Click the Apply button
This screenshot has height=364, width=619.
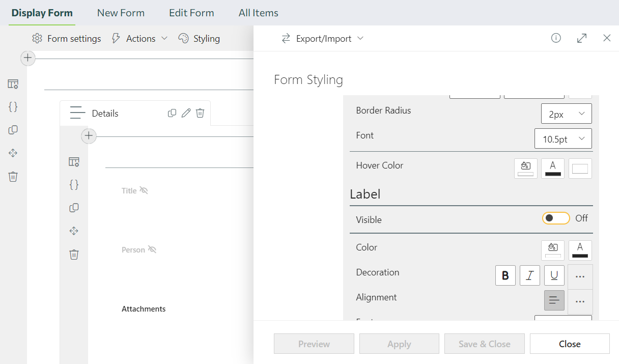399,344
